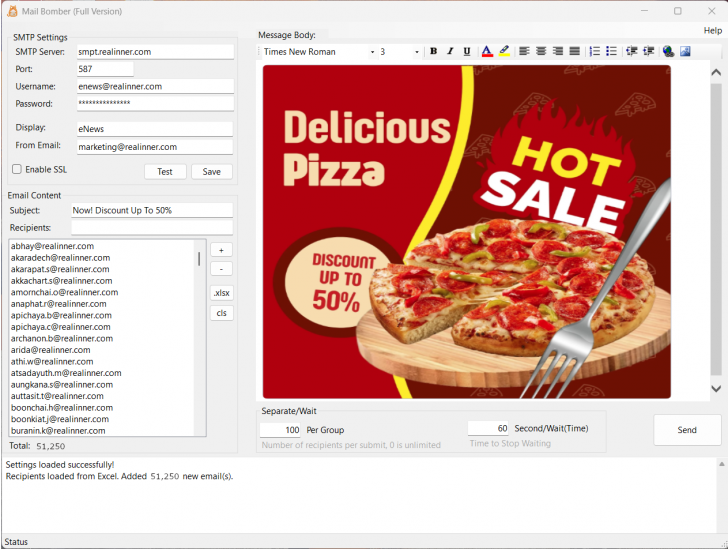728x549 pixels.
Task: Edit the Subject field
Action: (152, 210)
